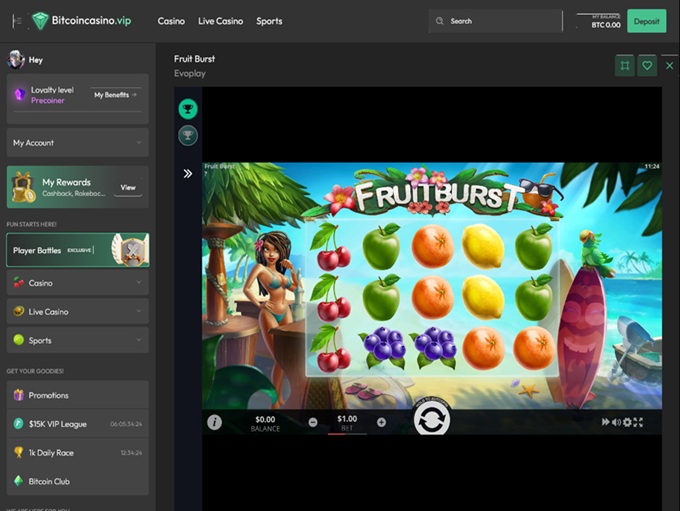Open the game info icon
Image resolution: width=680 pixels, height=511 pixels.
click(214, 422)
